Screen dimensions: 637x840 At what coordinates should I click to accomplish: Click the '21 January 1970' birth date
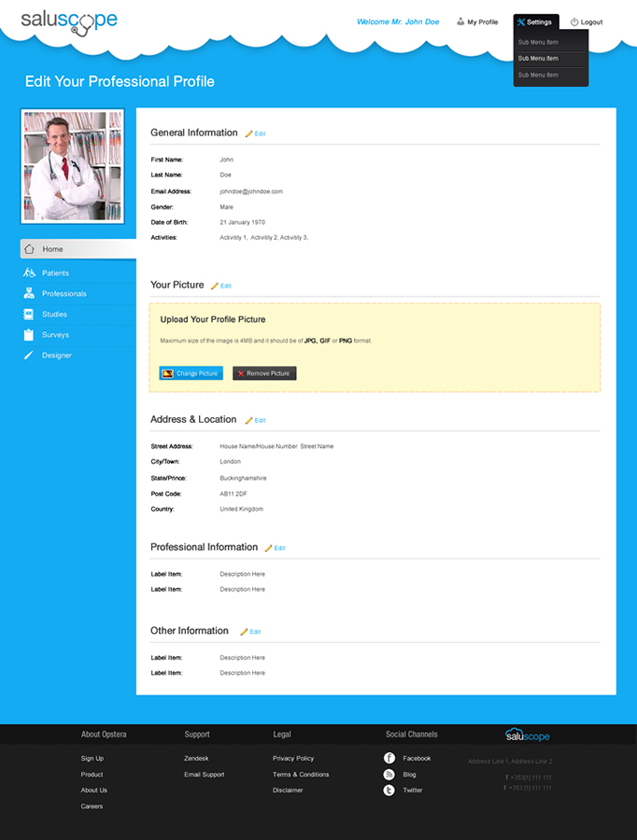242,222
